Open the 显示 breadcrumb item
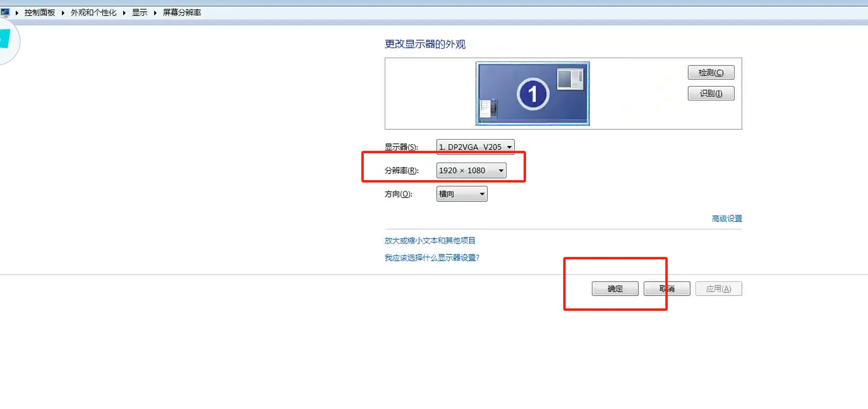The width and height of the screenshot is (868, 409). coord(139,13)
